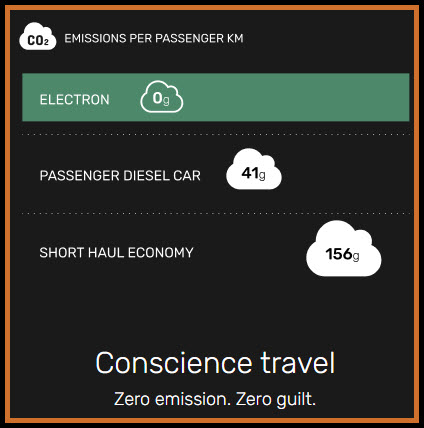Click the CO2 cloud icon in header
Viewport: 424px width, 428px height.
(38, 36)
